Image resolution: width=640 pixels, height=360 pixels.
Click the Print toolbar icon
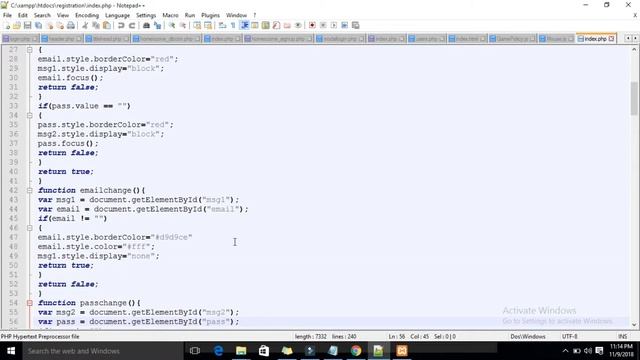click(x=71, y=25)
